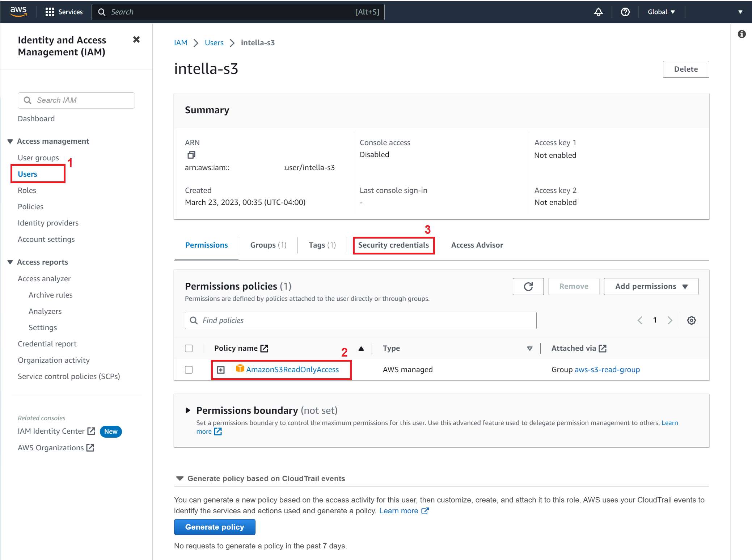
Task: Open the Policy name external link icon
Action: pos(264,348)
